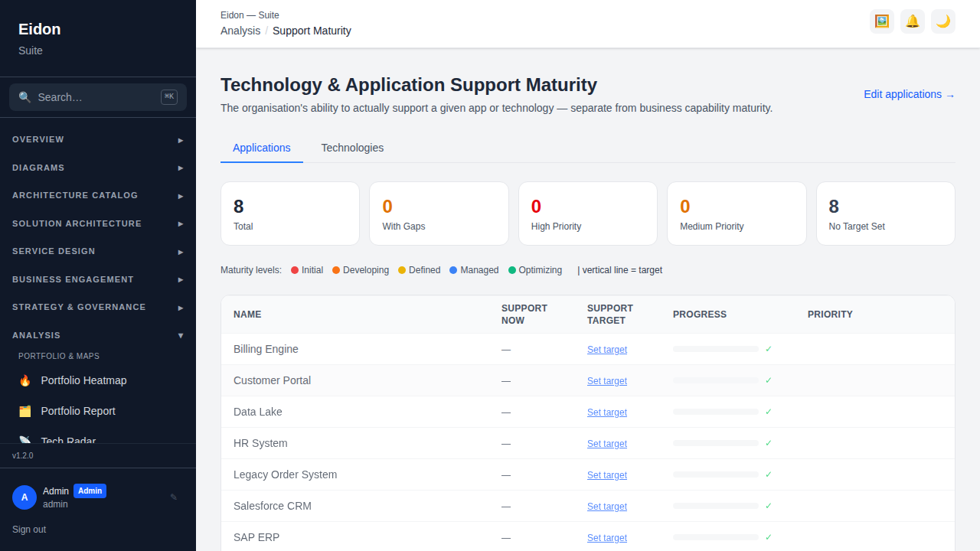Set target for Customer Portal
Image resolution: width=980 pixels, height=551 pixels.
[x=607, y=381]
